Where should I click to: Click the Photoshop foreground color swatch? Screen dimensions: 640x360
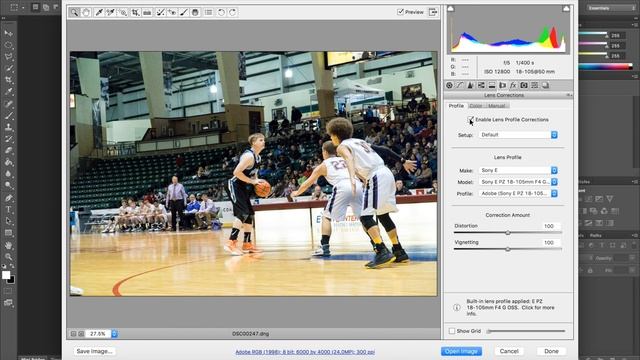6,276
